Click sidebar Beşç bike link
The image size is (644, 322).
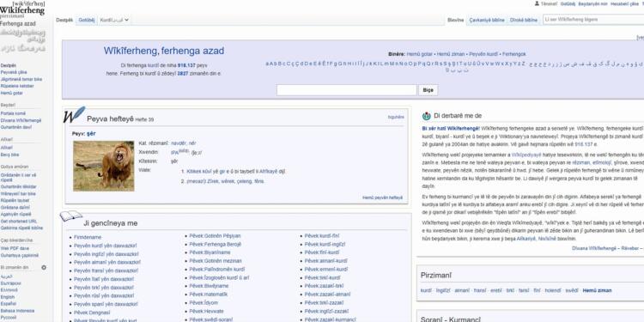(x=9, y=155)
